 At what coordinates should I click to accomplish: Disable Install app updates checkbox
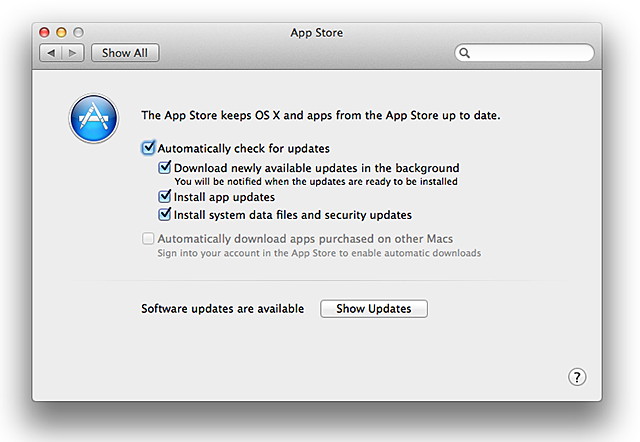pyautogui.click(x=164, y=196)
